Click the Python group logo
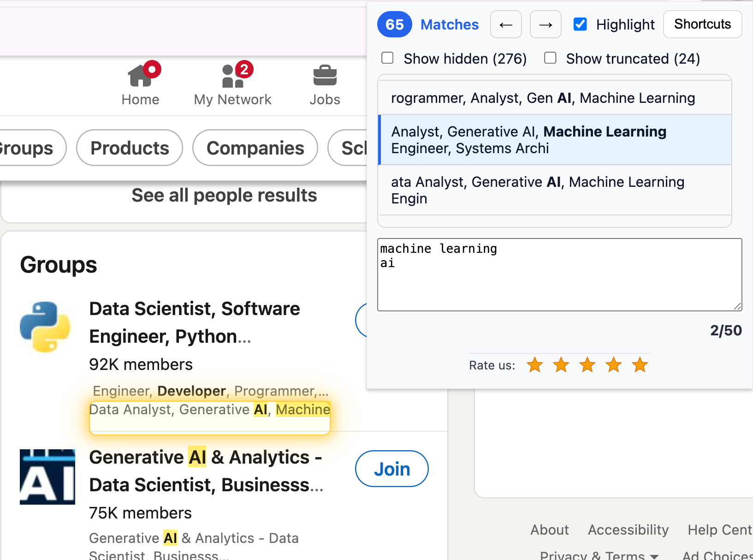 [45, 327]
